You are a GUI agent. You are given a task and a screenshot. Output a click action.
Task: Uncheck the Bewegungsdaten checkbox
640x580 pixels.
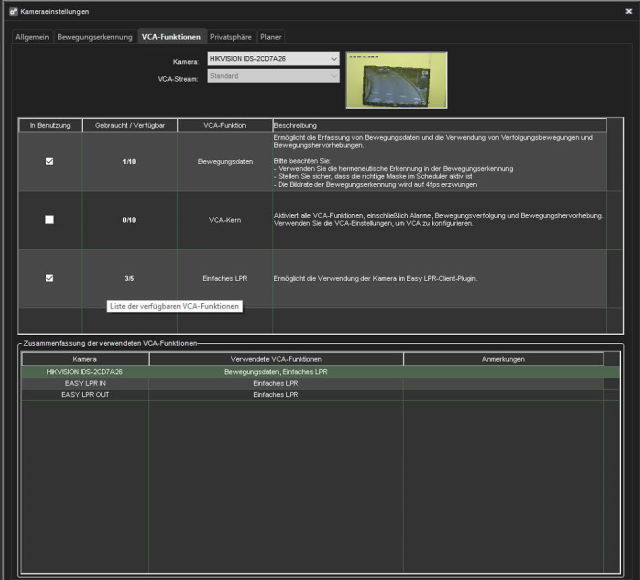(x=50, y=161)
